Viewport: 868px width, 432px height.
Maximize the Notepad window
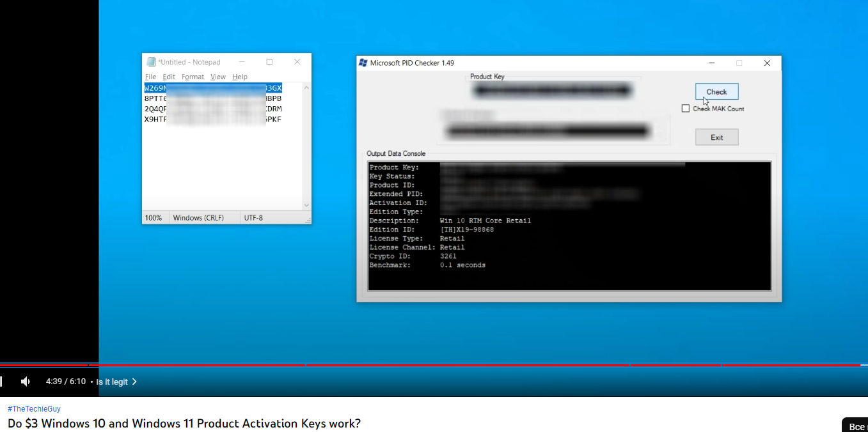[269, 62]
